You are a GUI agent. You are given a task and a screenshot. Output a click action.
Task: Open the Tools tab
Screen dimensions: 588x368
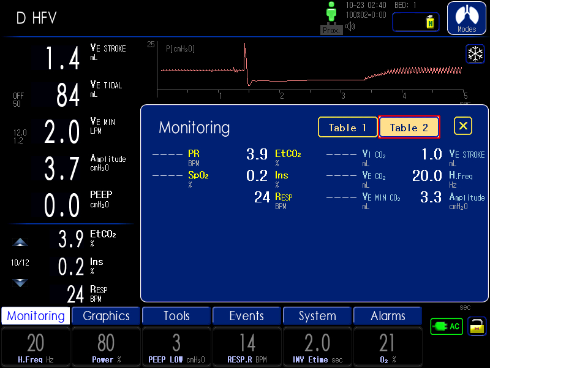(x=176, y=316)
